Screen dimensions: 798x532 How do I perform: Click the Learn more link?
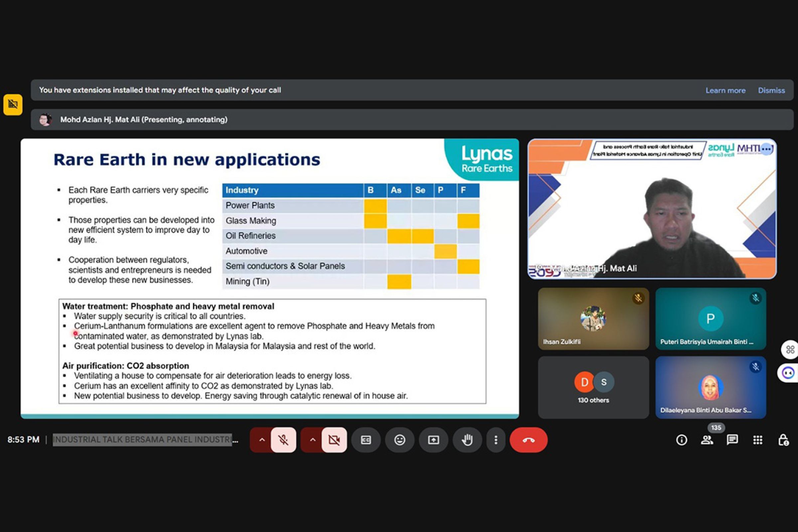coord(726,90)
